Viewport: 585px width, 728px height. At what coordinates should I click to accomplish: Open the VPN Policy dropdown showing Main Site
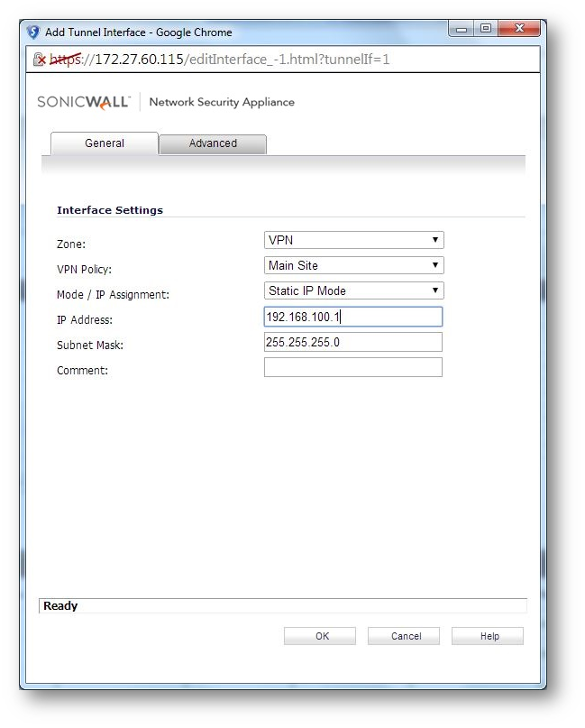pyautogui.click(x=354, y=265)
